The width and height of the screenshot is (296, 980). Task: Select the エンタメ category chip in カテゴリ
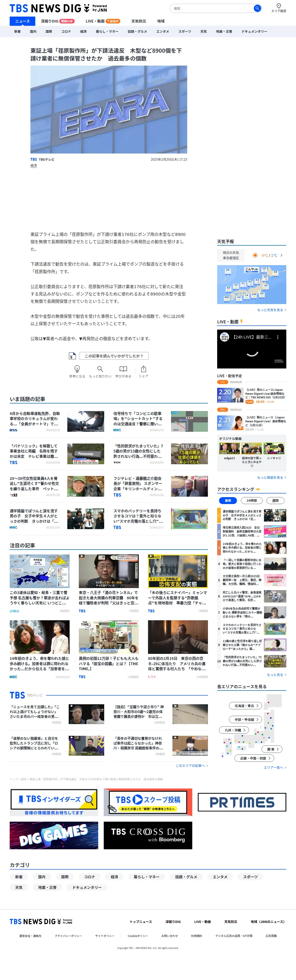[220, 876]
